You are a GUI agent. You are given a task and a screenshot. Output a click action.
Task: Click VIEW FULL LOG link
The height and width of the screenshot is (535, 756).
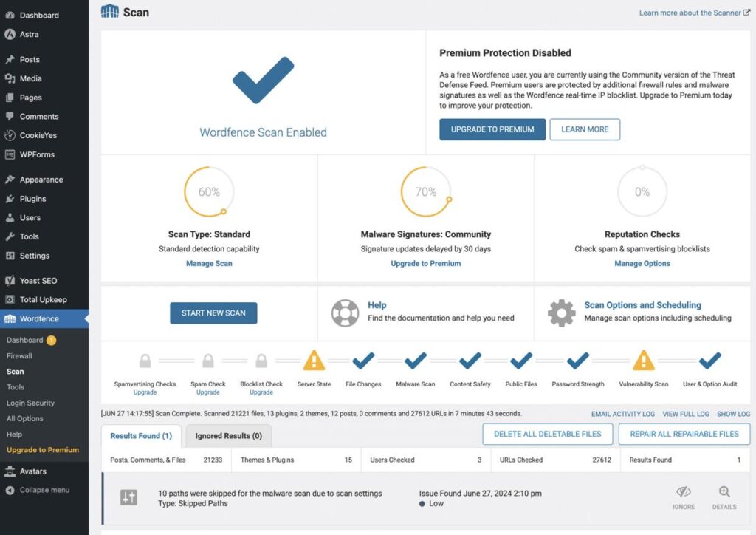click(686, 413)
